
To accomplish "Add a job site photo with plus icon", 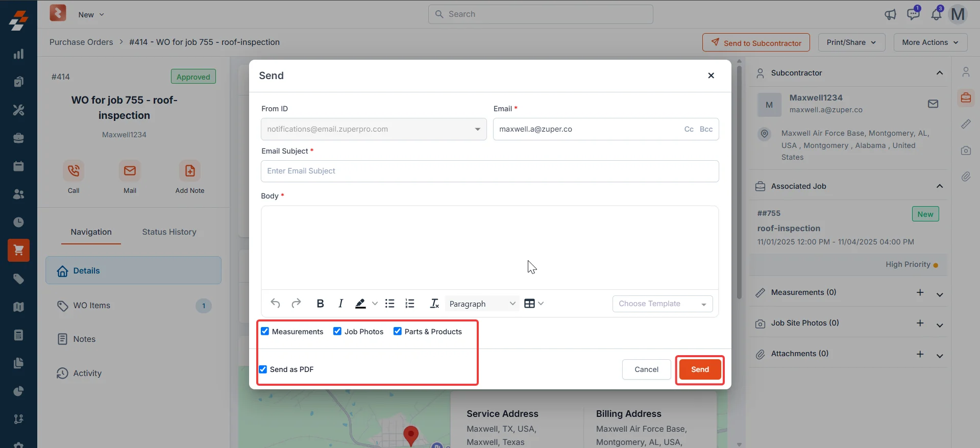I will (920, 323).
